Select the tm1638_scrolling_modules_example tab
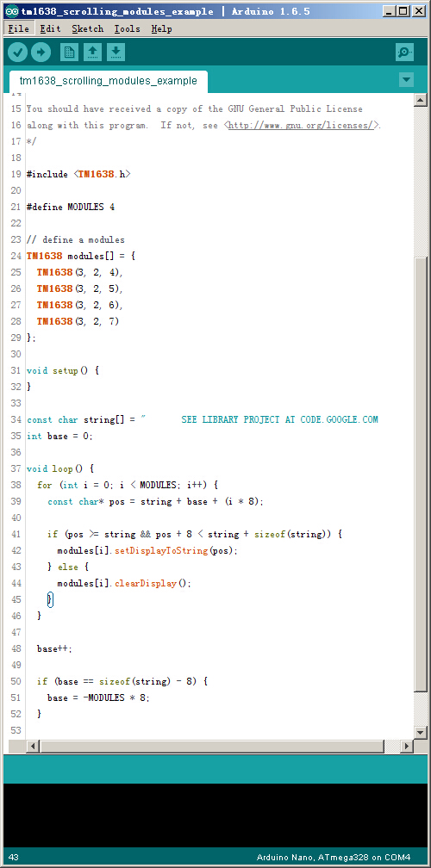Viewport: 431px width, 868px height. click(109, 81)
